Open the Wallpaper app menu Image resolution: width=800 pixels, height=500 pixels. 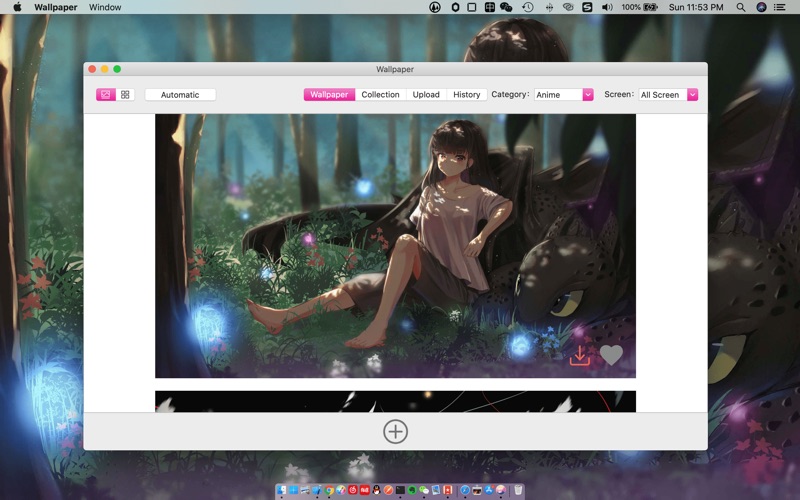pos(56,7)
